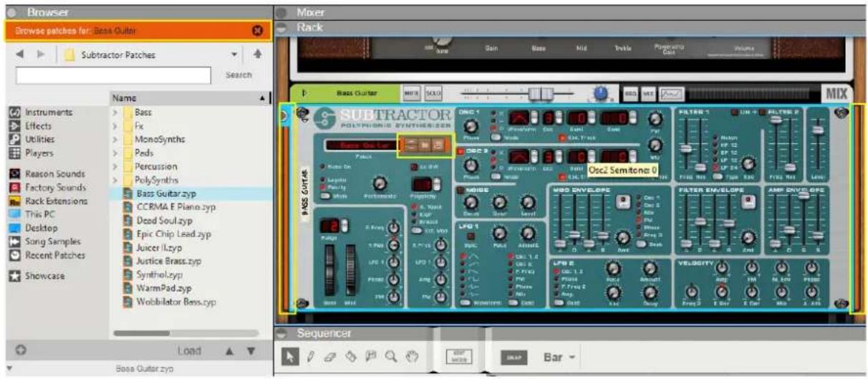Open Showcase in browser sidebar
Screen dimensions: 868x379
pos(37,276)
